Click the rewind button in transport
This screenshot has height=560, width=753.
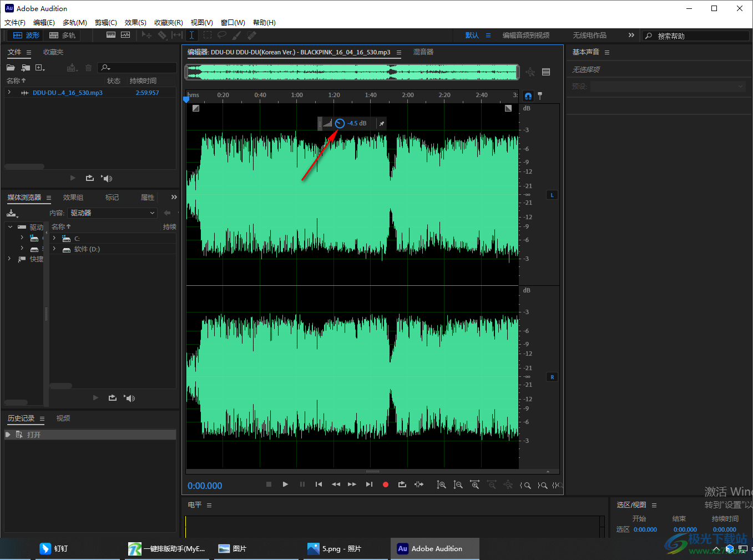336,485
